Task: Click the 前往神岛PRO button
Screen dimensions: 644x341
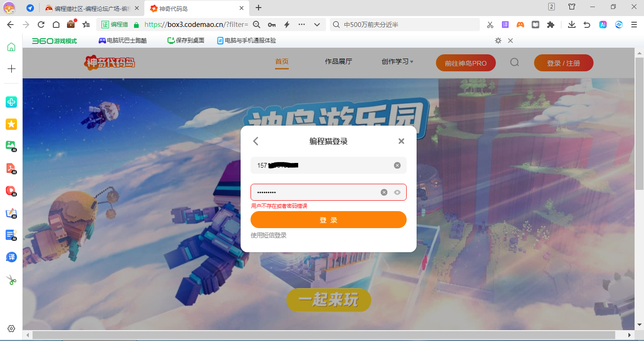Action: [466, 63]
